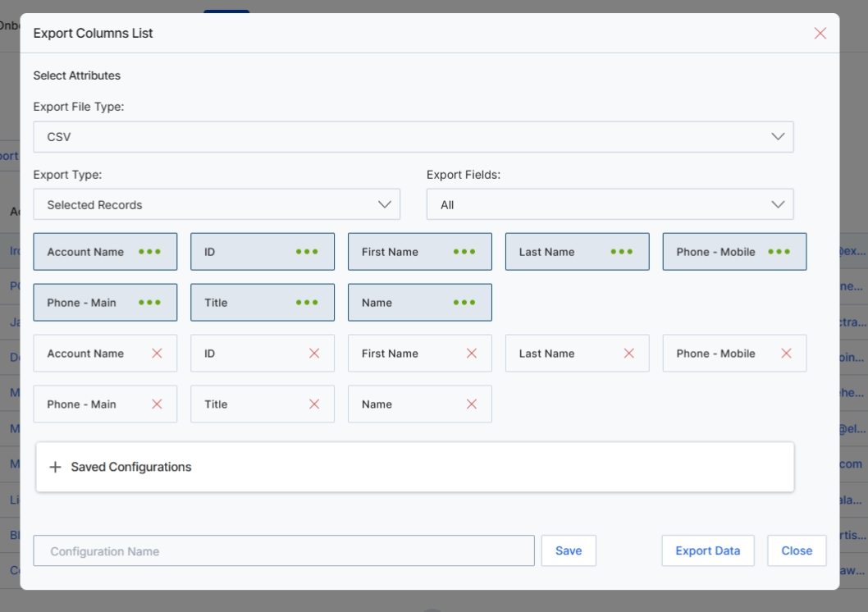Click the three-dots icon on Phone - Mobile chip
This screenshot has height=612, width=868.
pos(779,252)
